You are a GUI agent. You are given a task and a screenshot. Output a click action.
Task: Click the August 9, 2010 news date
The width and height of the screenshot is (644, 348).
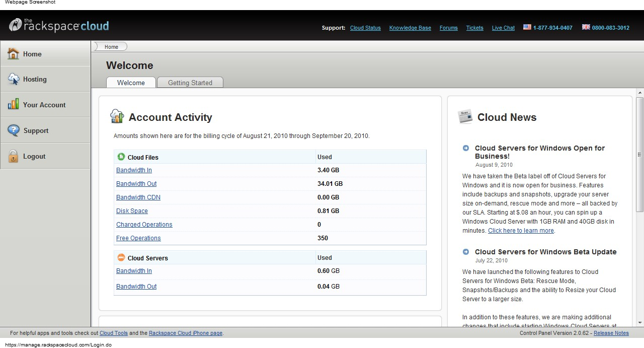click(494, 165)
